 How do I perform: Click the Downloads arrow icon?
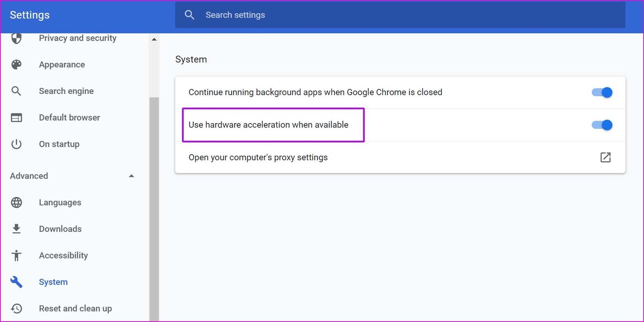(16, 229)
